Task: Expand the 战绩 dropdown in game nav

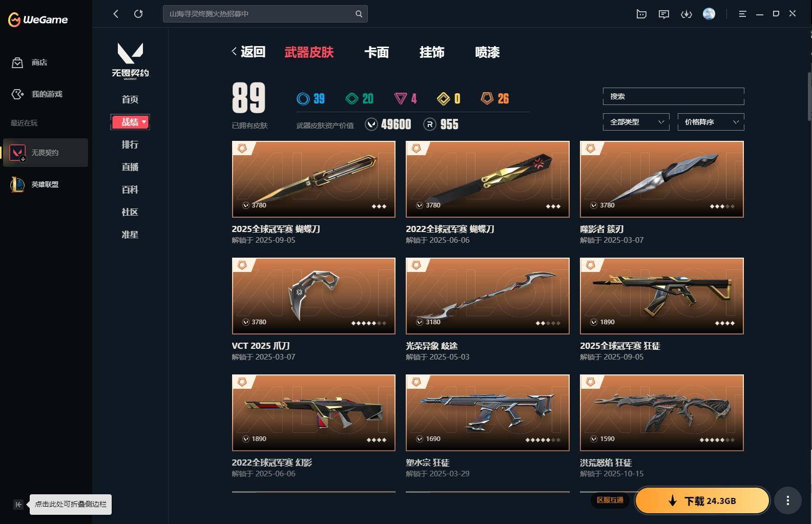Action: pos(130,122)
